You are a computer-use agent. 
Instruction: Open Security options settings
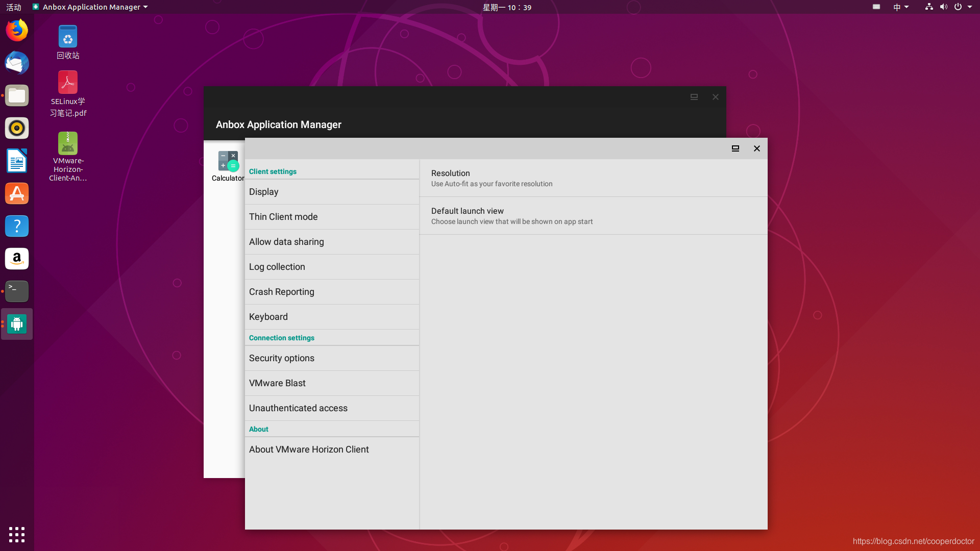coord(332,358)
